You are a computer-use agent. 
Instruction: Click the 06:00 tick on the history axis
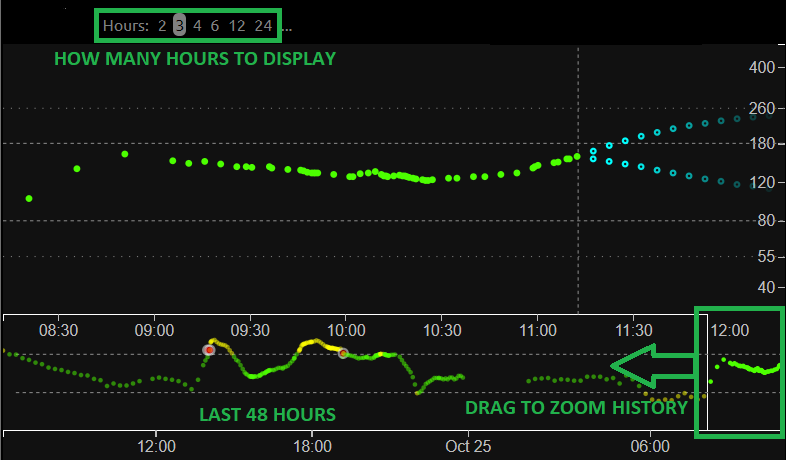tap(651, 445)
